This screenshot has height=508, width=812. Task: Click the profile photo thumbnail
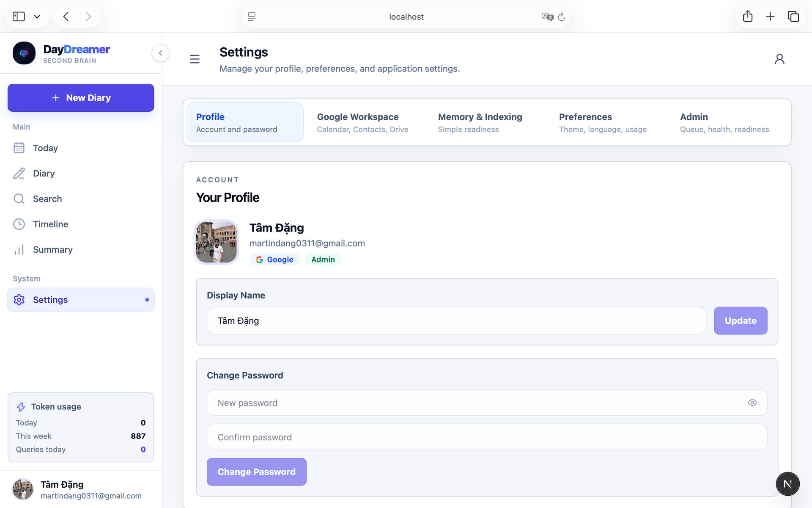[x=217, y=242]
